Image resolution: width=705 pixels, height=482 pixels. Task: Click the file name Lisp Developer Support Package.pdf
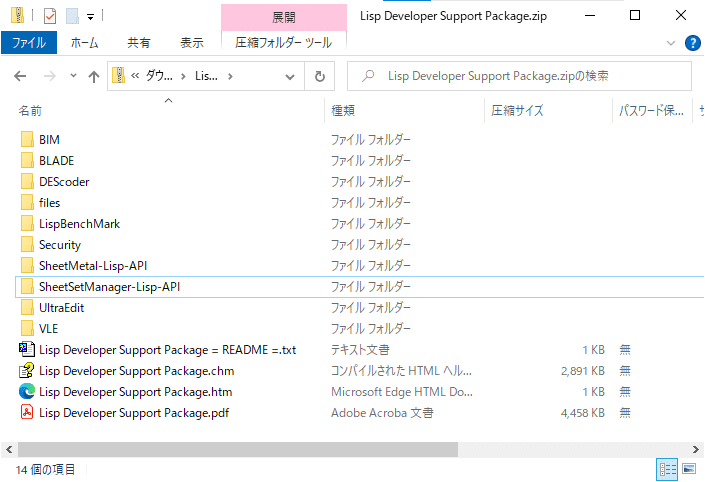click(134, 413)
